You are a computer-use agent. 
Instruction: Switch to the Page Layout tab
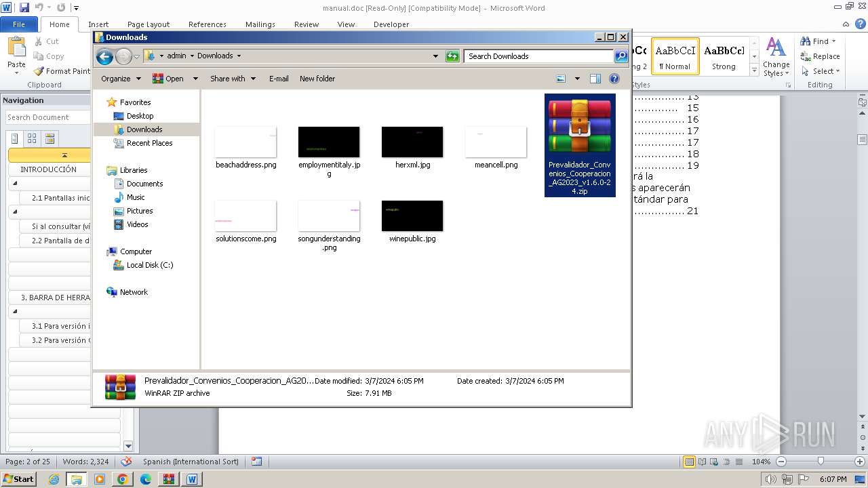pyautogui.click(x=149, y=24)
